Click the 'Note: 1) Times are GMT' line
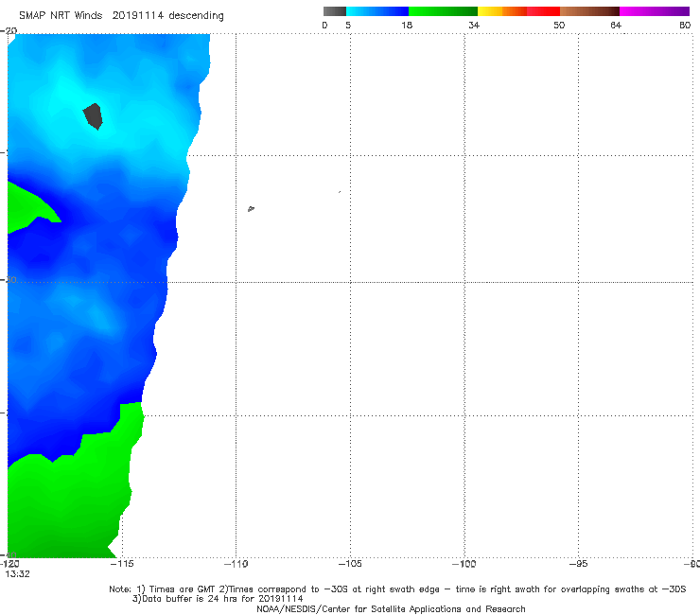 pyautogui.click(x=397, y=589)
